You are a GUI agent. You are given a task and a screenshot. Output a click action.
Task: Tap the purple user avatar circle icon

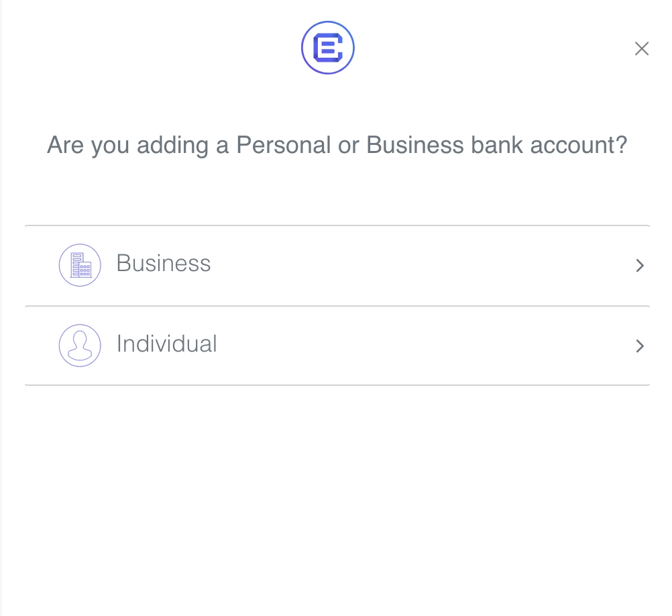[80, 346]
